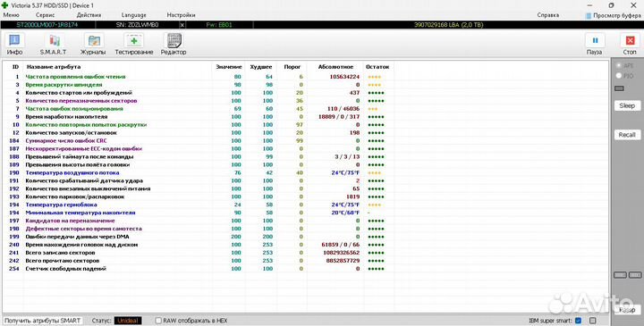Screen dimensions: 644x326
Task: Click the Recall button
Action: [627, 135]
